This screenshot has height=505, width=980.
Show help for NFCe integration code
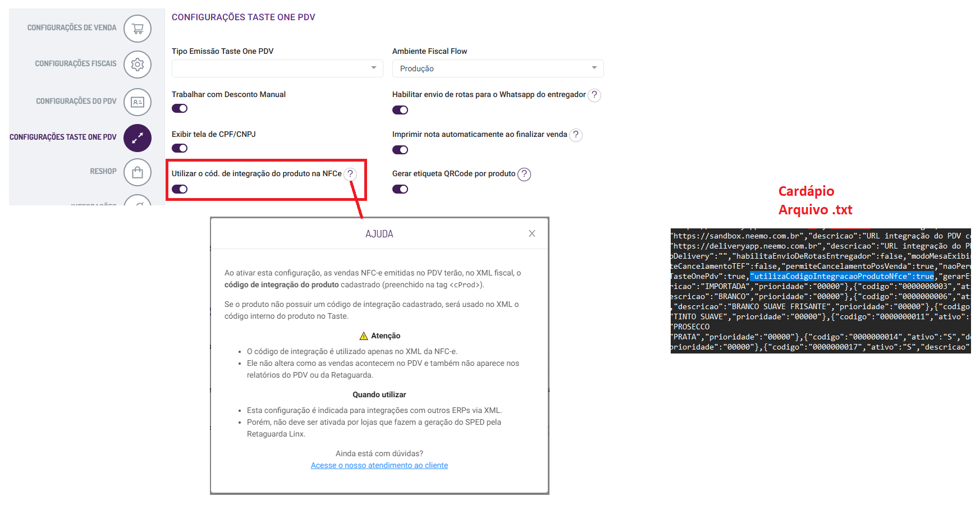tap(350, 174)
